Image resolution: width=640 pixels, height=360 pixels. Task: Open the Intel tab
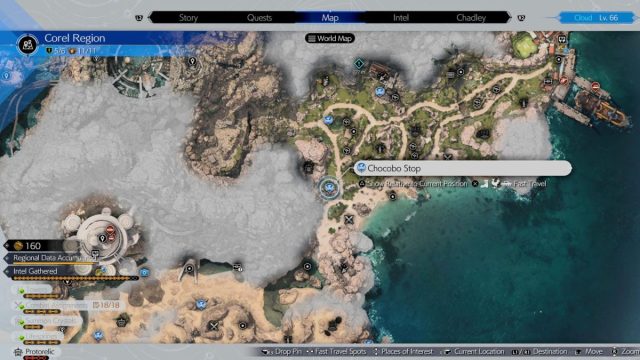[401, 18]
